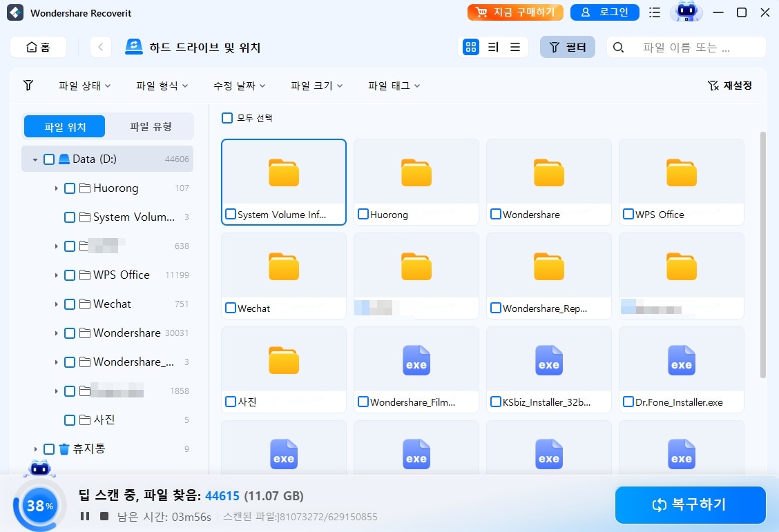Expand the Wondershare 30031 tree folder
The width and height of the screenshot is (779, 532).
(x=56, y=333)
